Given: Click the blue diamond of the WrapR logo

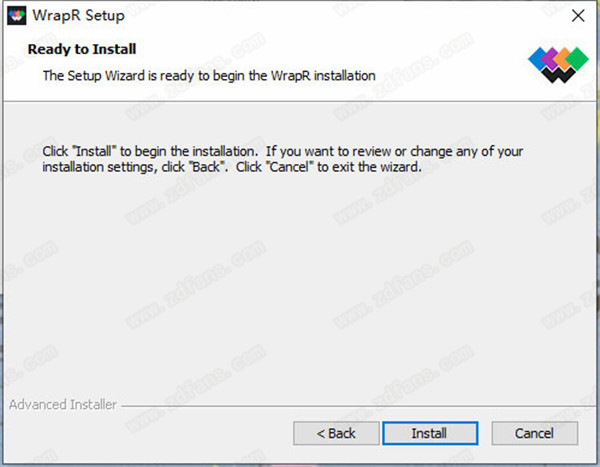Looking at the screenshot, I should pyautogui.click(x=537, y=59).
